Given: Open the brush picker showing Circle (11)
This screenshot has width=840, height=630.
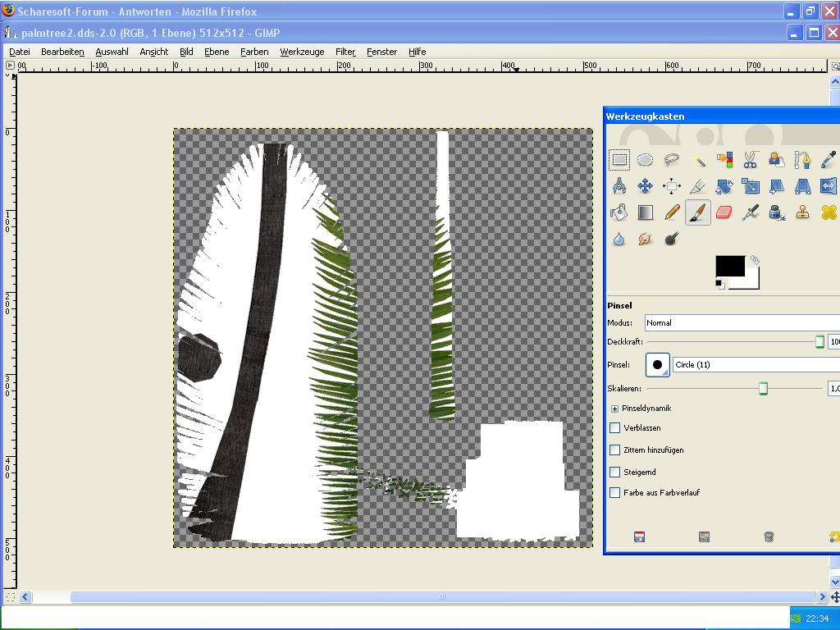Looking at the screenshot, I should (x=658, y=364).
